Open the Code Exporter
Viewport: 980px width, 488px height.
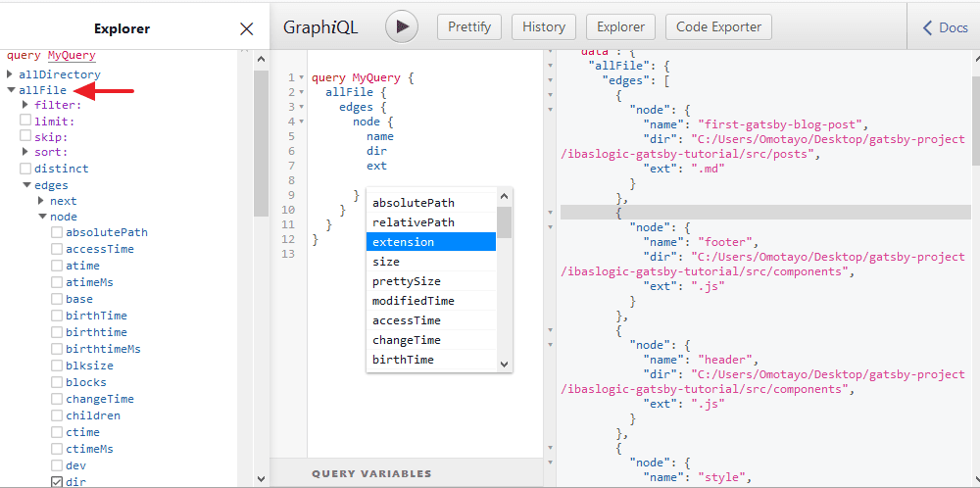(x=718, y=26)
